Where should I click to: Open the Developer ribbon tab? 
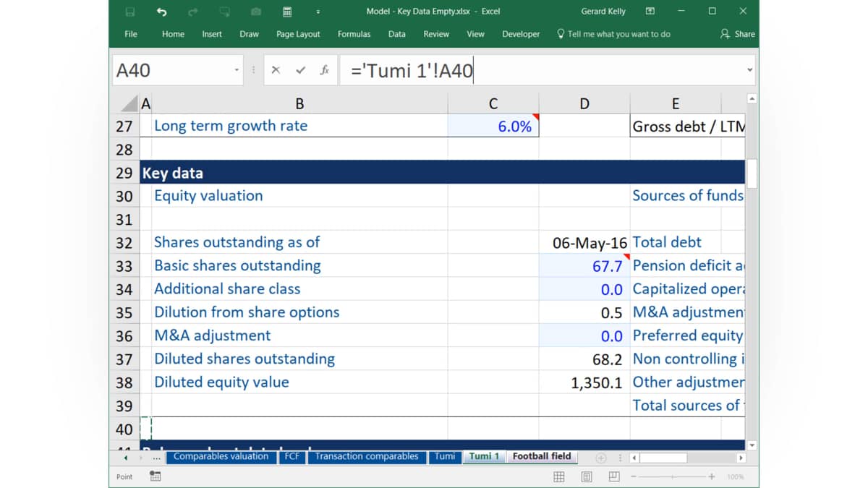[521, 34]
